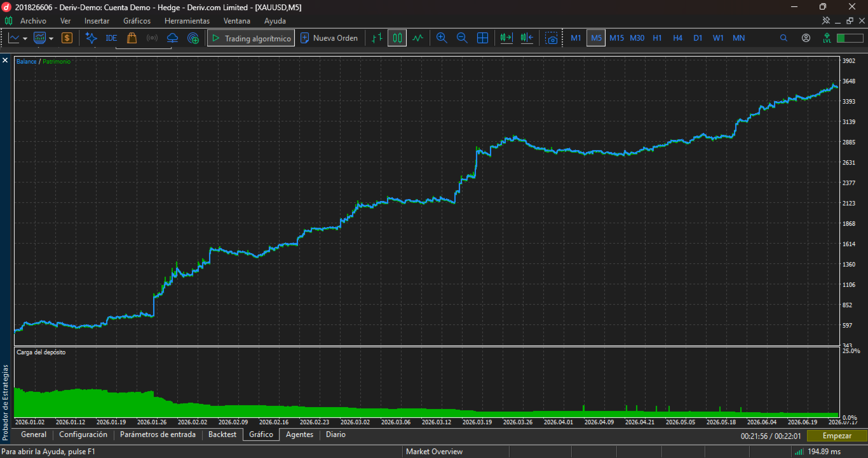
Task: Open the user account profile icon
Action: click(806, 38)
